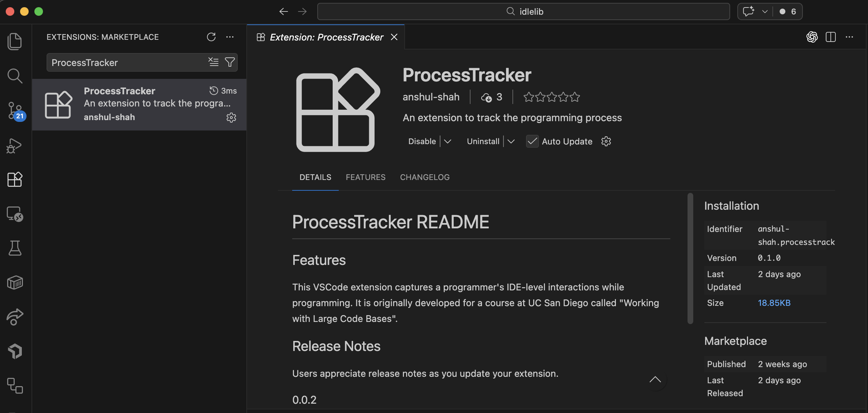Open the Explorer view in activity bar
Screen dimensions: 868x413
15,41
